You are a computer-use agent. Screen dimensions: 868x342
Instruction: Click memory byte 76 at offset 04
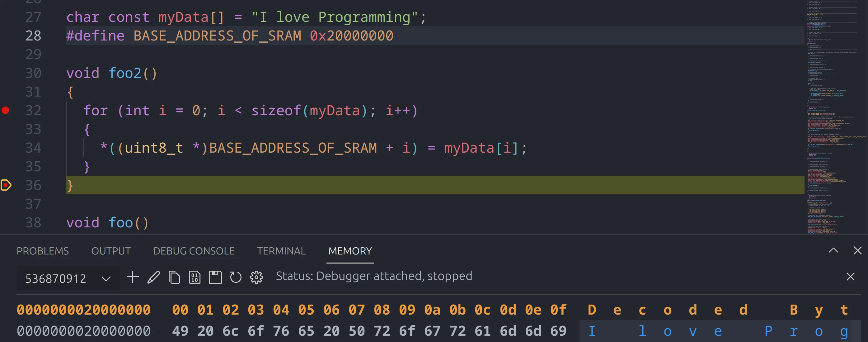(281, 331)
